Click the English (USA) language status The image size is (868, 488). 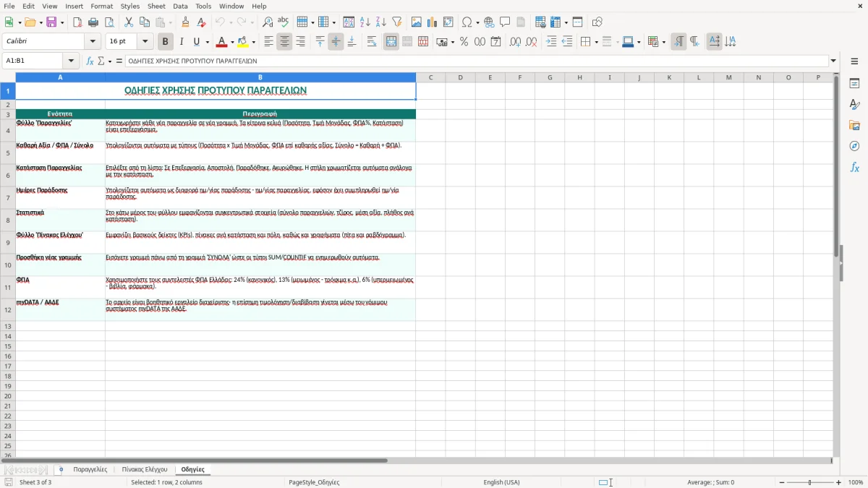[501, 482]
